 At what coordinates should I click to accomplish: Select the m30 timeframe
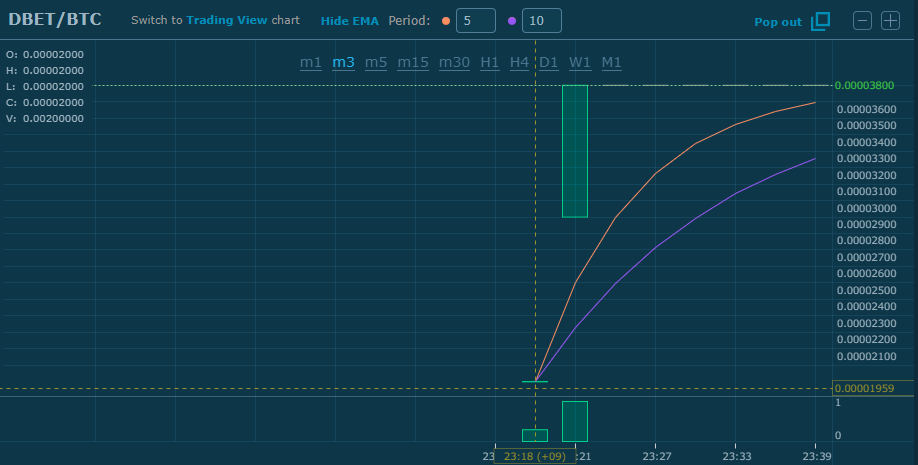(x=454, y=63)
